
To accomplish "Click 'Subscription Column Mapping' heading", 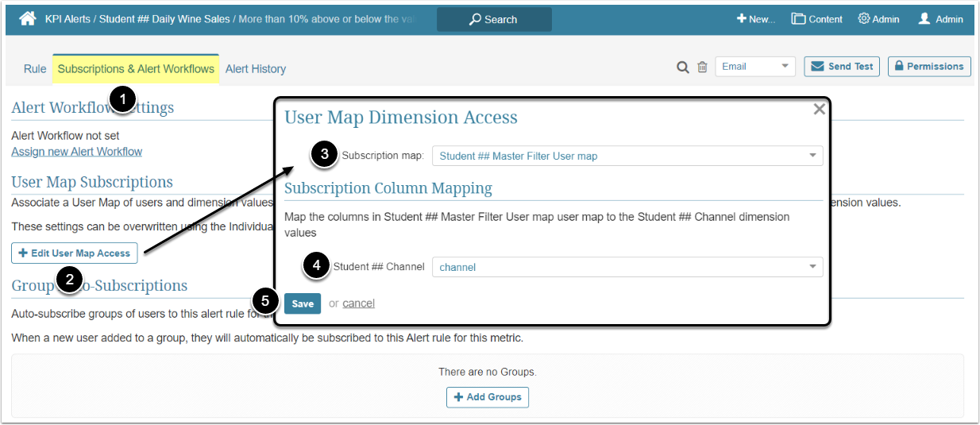I will pyautogui.click(x=388, y=188).
